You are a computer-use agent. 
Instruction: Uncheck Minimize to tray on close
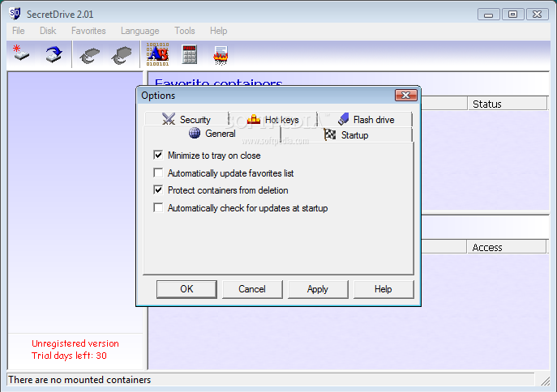click(158, 155)
